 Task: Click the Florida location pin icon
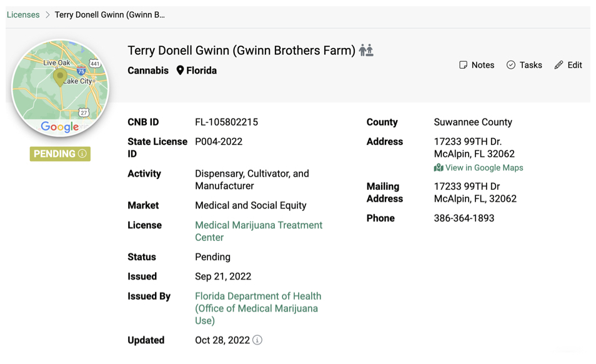[x=180, y=71]
